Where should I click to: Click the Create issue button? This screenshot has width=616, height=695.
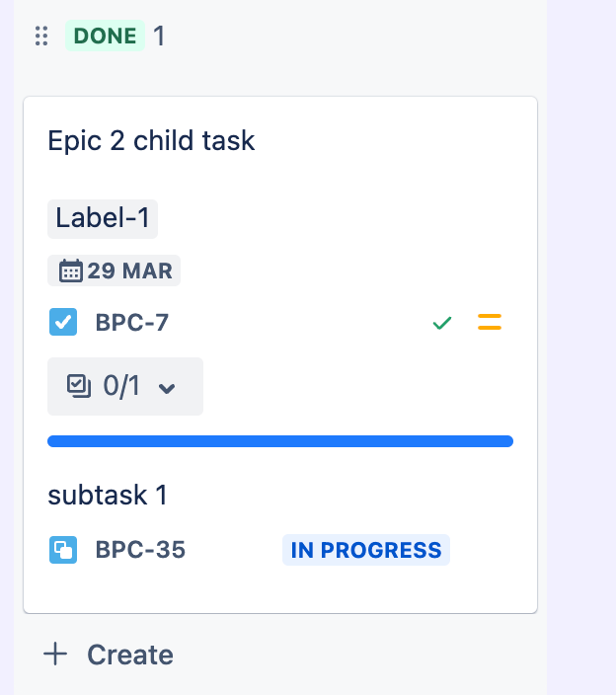109,655
